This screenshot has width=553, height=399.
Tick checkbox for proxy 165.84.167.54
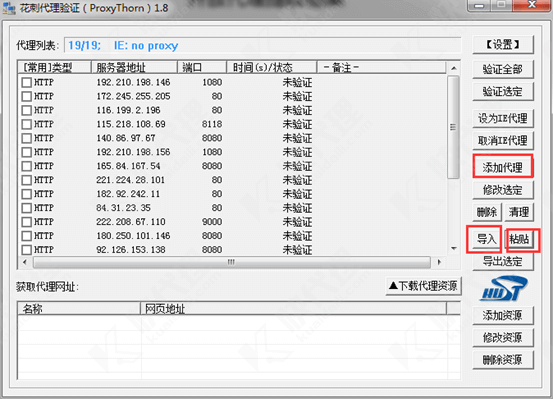pos(26,166)
